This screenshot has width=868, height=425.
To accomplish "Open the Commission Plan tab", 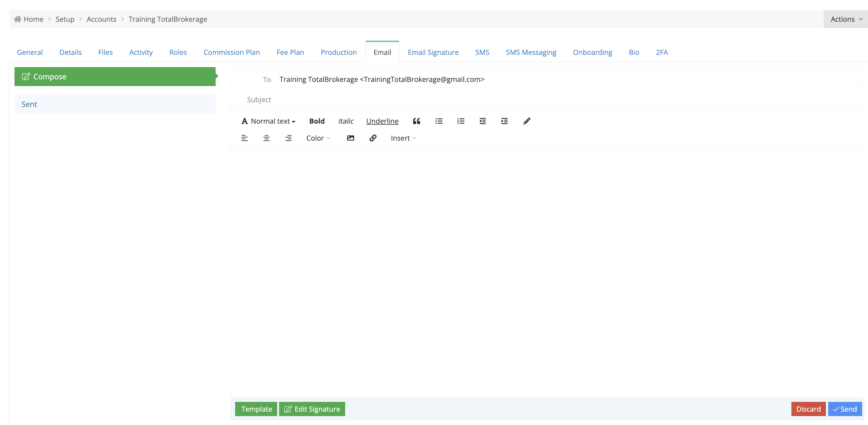I will tap(231, 52).
